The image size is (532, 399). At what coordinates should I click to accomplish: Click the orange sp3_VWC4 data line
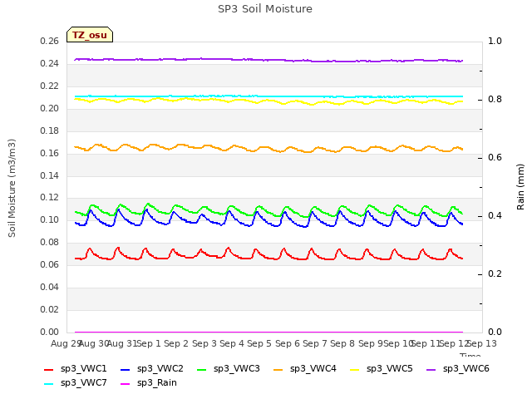[x=268, y=148]
